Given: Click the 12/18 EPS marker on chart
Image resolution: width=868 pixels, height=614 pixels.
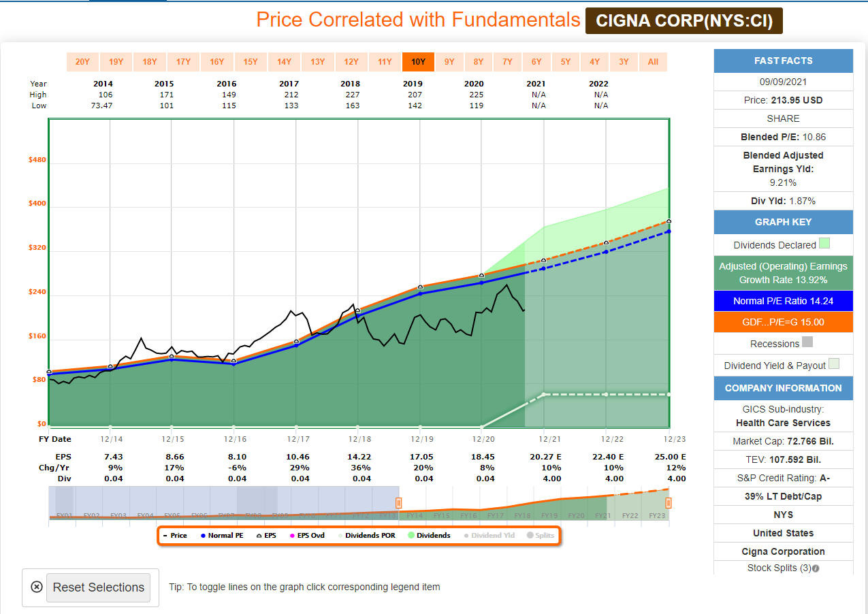Looking at the screenshot, I should pyautogui.click(x=358, y=310).
